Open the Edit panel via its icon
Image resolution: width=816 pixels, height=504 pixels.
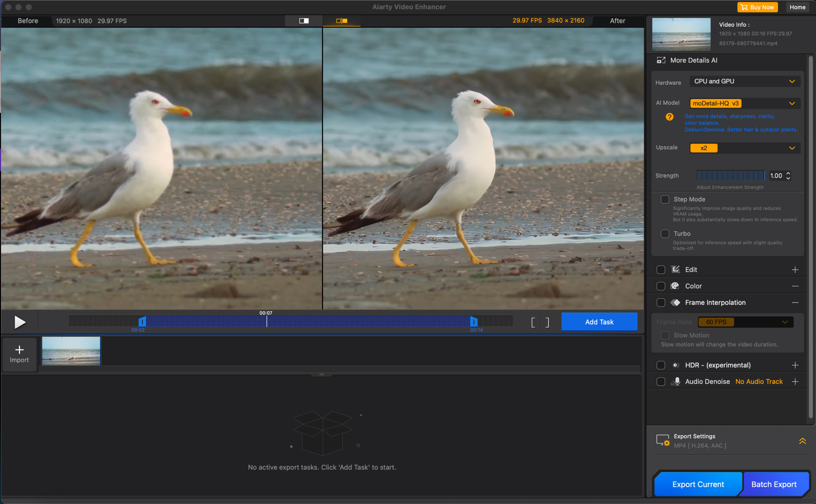pyautogui.click(x=675, y=269)
